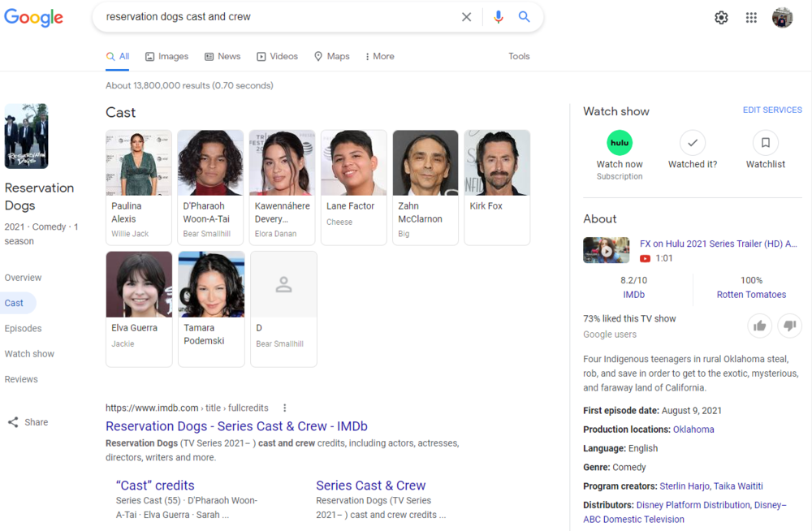Add show to Watchlist
This screenshot has height=531, width=812.
pos(765,143)
